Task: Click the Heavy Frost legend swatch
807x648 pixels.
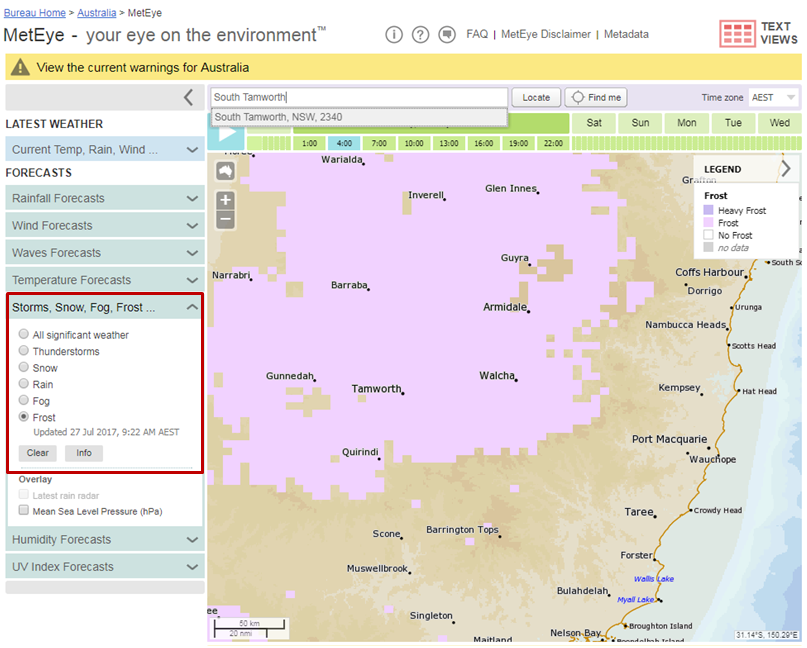Action: coord(708,210)
